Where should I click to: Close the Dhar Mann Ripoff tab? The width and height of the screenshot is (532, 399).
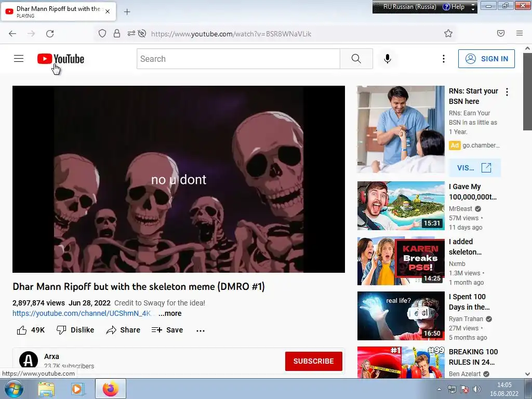[x=108, y=11]
